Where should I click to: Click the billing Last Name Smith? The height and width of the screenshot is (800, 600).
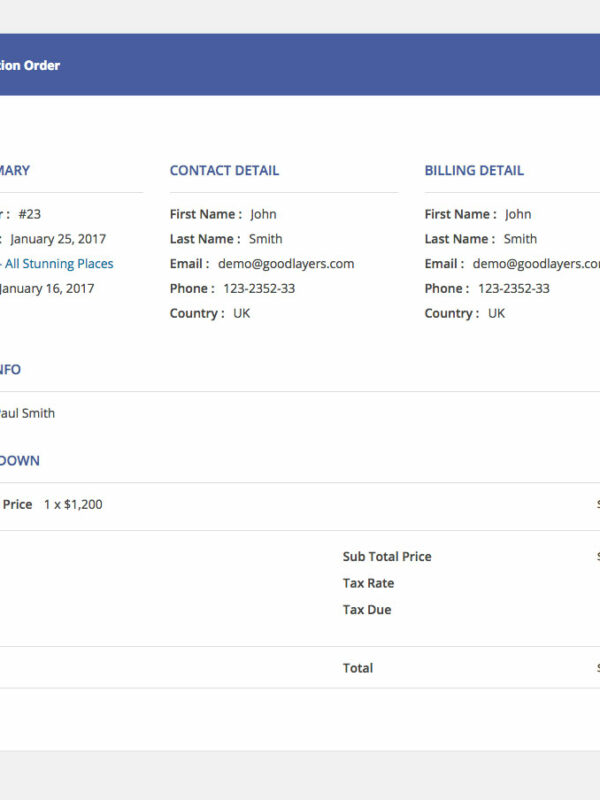(520, 239)
